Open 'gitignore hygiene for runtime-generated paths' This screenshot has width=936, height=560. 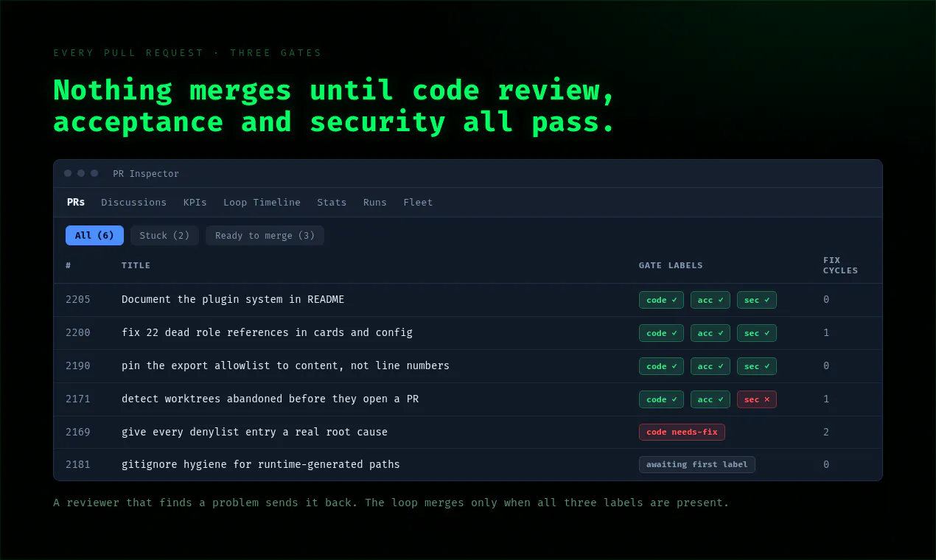(x=261, y=464)
